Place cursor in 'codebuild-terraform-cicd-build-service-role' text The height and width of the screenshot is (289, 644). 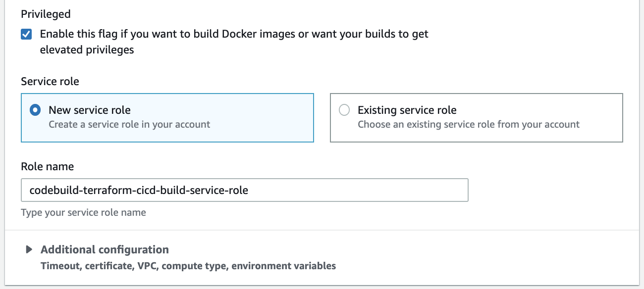139,190
